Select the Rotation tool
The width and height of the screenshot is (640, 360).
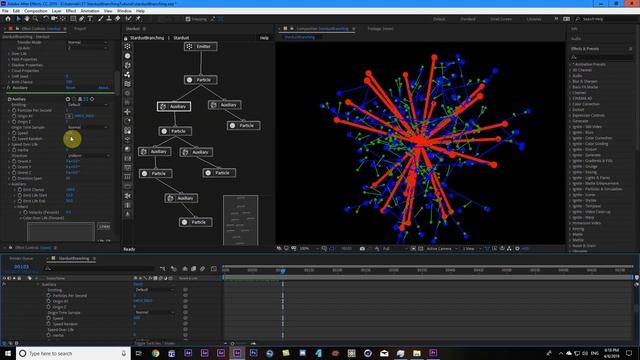(46, 19)
